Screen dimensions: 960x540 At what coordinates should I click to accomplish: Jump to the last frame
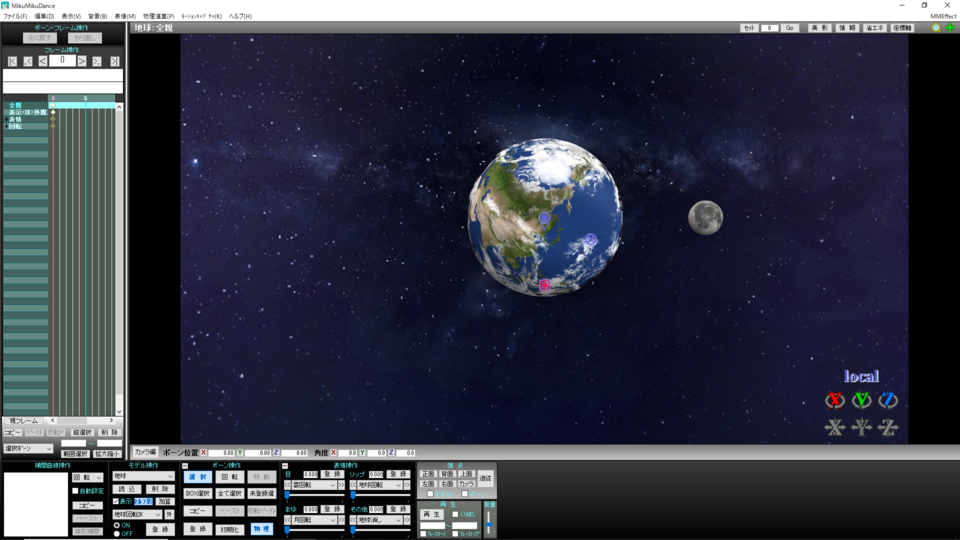tap(114, 61)
